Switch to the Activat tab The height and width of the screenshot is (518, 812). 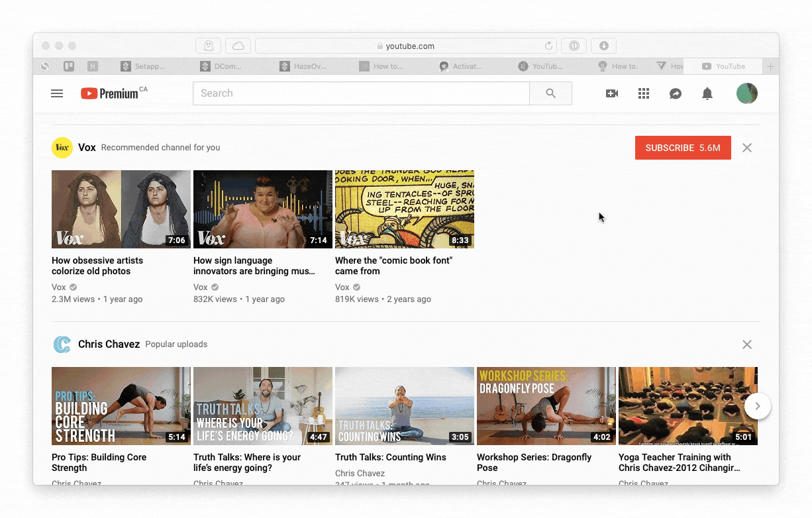coord(460,66)
